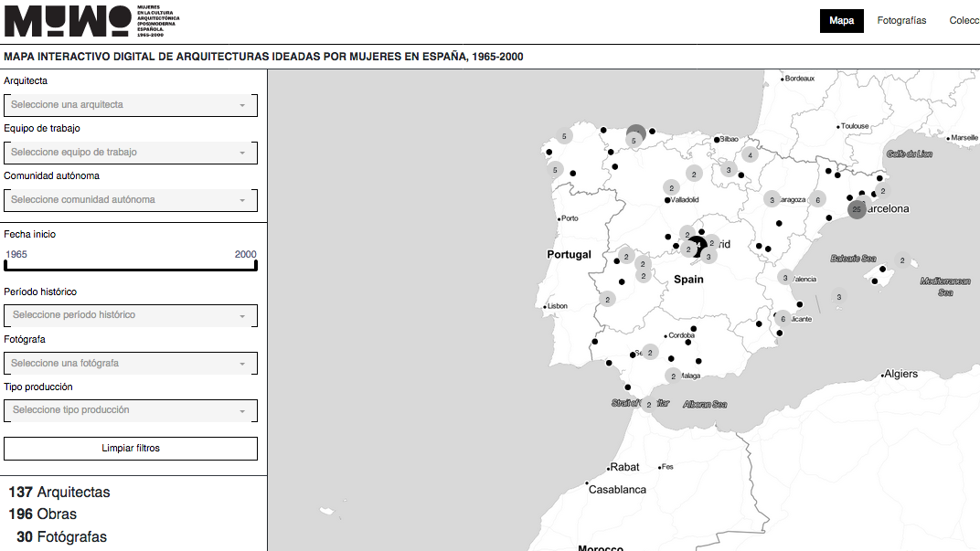
Task: Select the 2 cluster marker near Malaga
Action: (673, 376)
